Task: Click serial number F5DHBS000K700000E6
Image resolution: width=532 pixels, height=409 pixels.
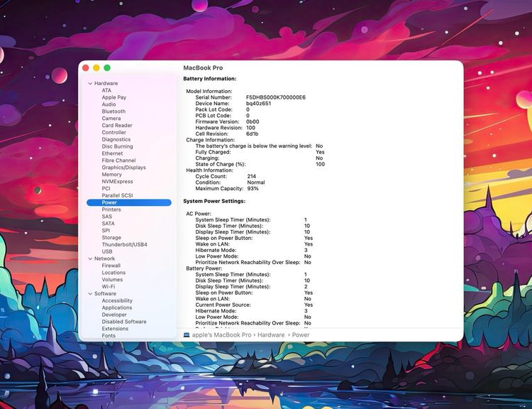Action: point(276,97)
